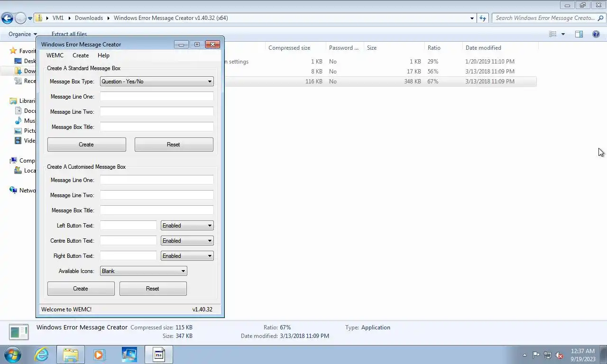Click Action Center flag tray icon
The height and width of the screenshot is (364, 607).
coord(536,355)
